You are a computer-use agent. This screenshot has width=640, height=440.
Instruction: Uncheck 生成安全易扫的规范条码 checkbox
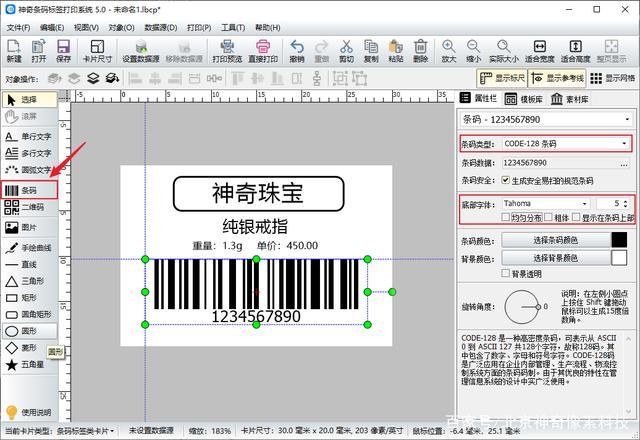506,180
